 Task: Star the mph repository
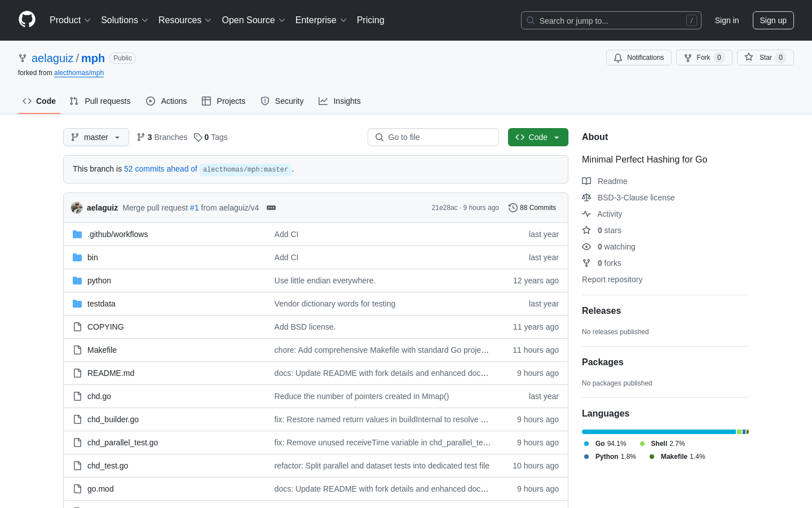click(x=765, y=58)
